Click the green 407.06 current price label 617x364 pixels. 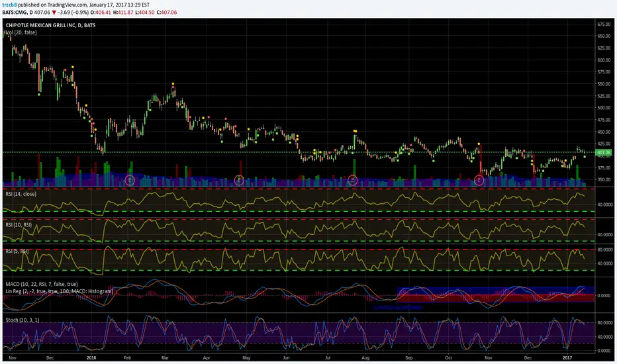(x=603, y=153)
